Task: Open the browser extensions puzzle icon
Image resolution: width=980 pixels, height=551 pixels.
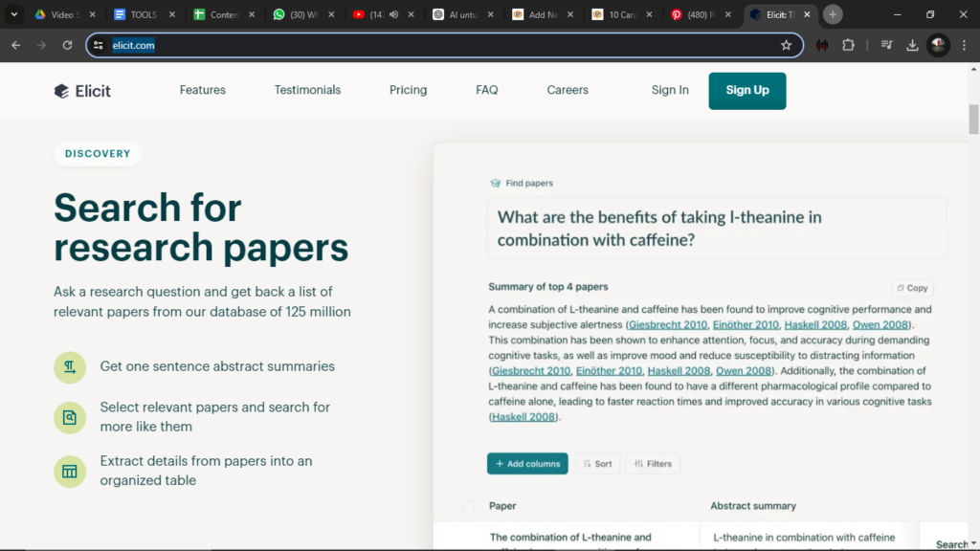Action: coord(848,45)
